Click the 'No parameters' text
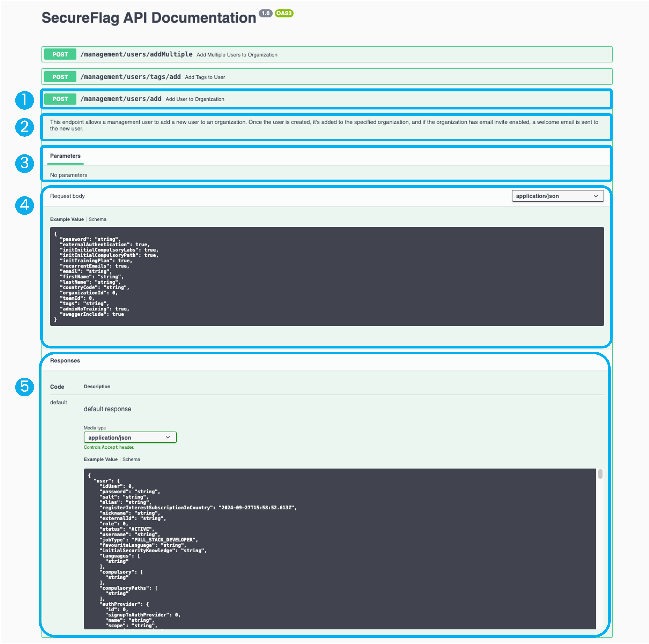The image size is (649, 644). (x=69, y=175)
